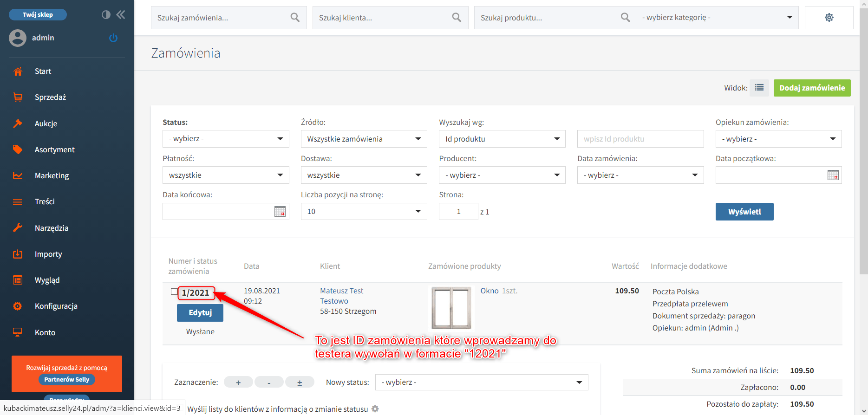Viewport: 868px width, 415px height.
Task: Click the admin logout power icon
Action: 113,38
